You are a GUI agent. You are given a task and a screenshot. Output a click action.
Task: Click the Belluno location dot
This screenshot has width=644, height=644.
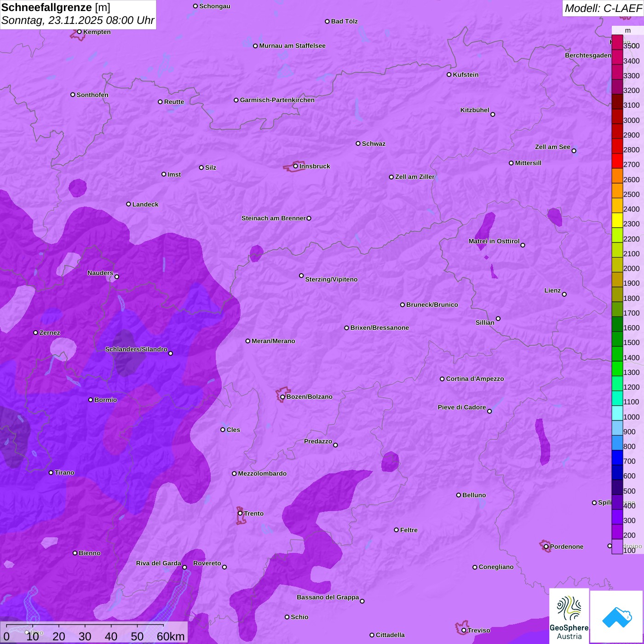459,495
